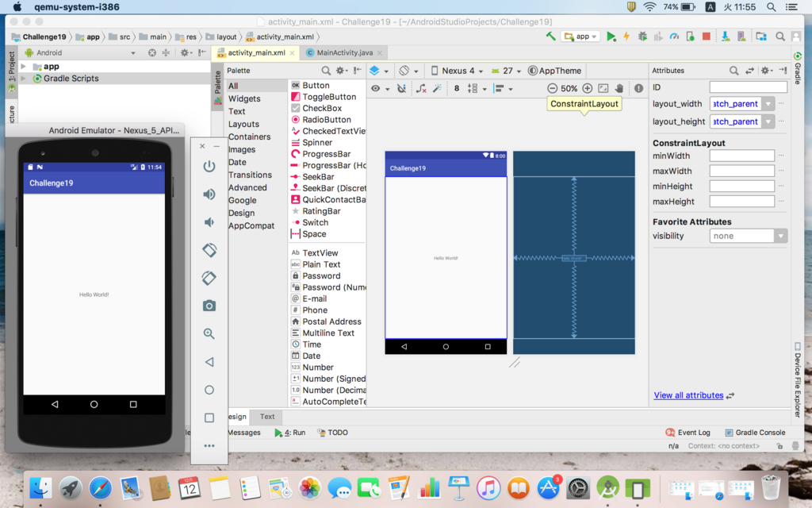Select activity_main.xml editor tab

pyautogui.click(x=256, y=53)
